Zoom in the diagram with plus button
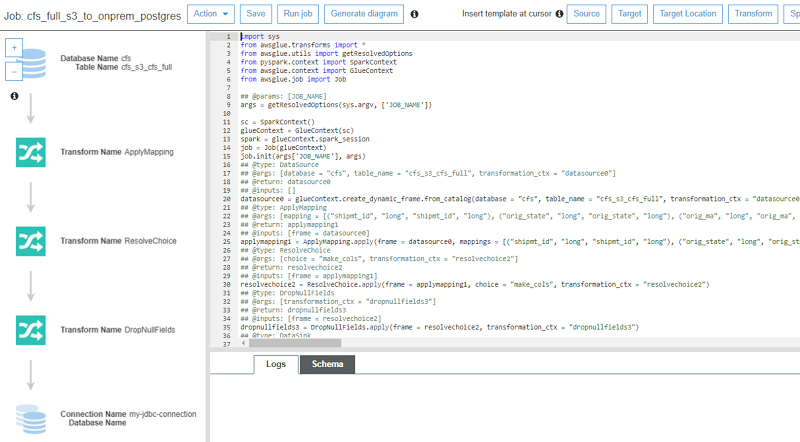Screen dimensions: 800x442 [14, 48]
